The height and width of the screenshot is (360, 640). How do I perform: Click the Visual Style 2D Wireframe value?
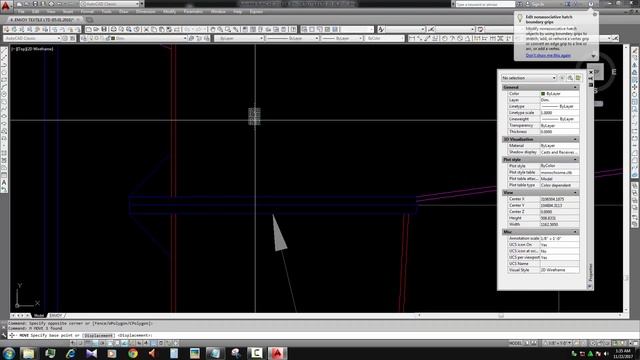(559, 270)
